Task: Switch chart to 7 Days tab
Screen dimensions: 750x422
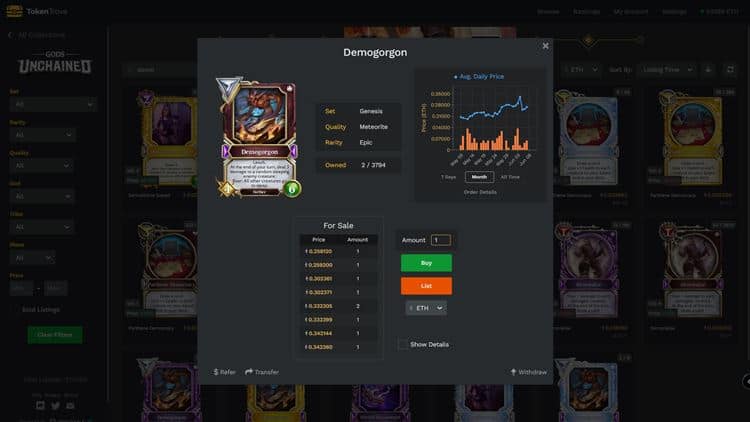Action: (x=448, y=177)
